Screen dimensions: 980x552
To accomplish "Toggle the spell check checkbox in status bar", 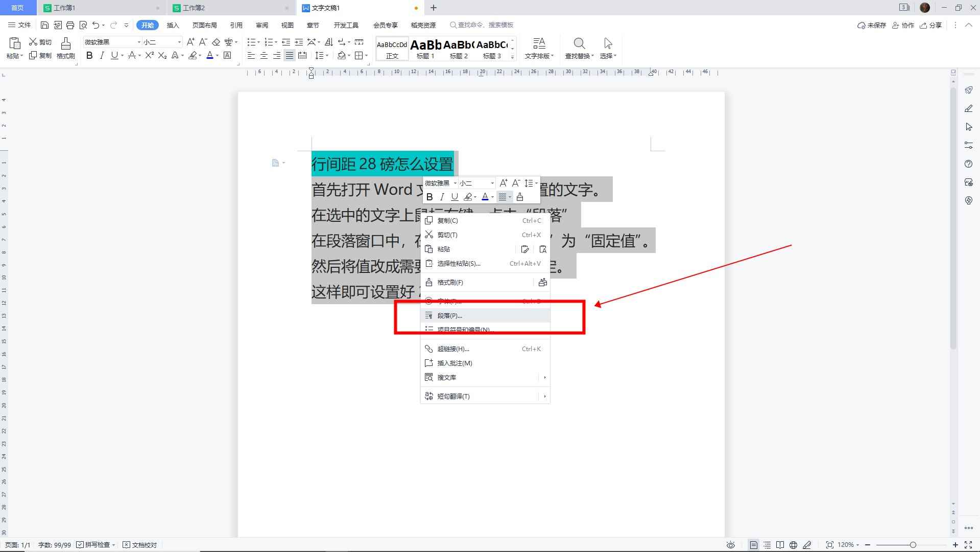I will point(80,545).
